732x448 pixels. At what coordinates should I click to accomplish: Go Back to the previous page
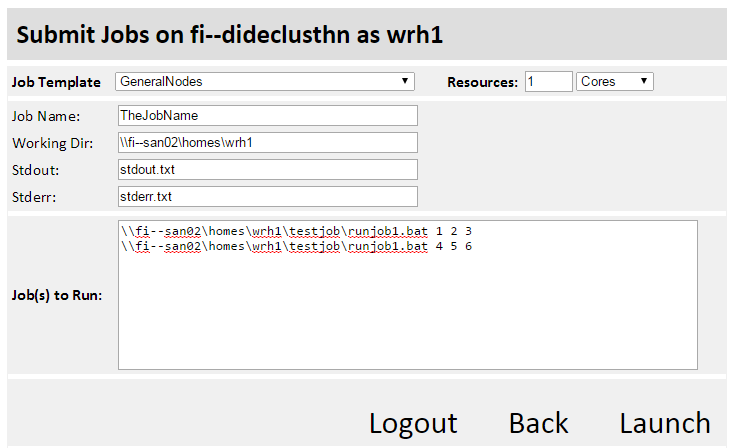click(538, 423)
